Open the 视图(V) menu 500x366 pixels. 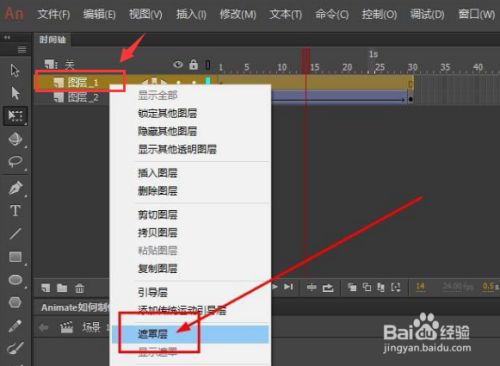point(146,14)
